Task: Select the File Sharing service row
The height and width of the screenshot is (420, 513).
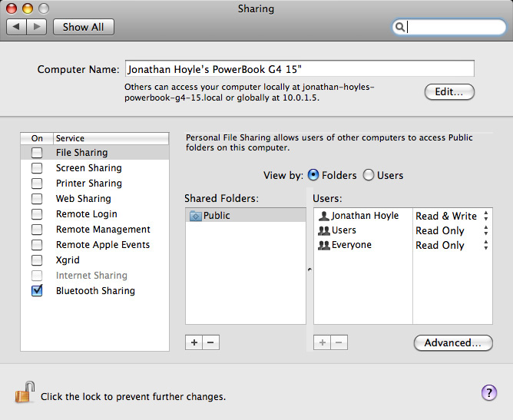Action: (x=95, y=153)
